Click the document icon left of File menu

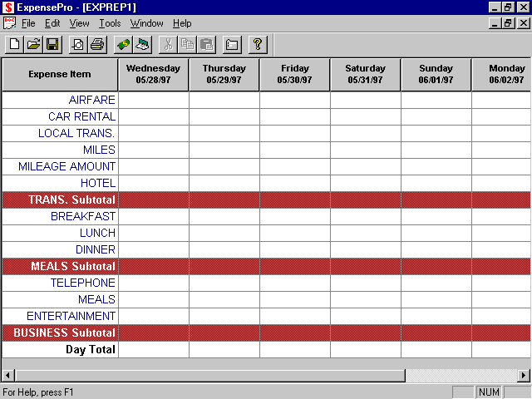[9, 23]
